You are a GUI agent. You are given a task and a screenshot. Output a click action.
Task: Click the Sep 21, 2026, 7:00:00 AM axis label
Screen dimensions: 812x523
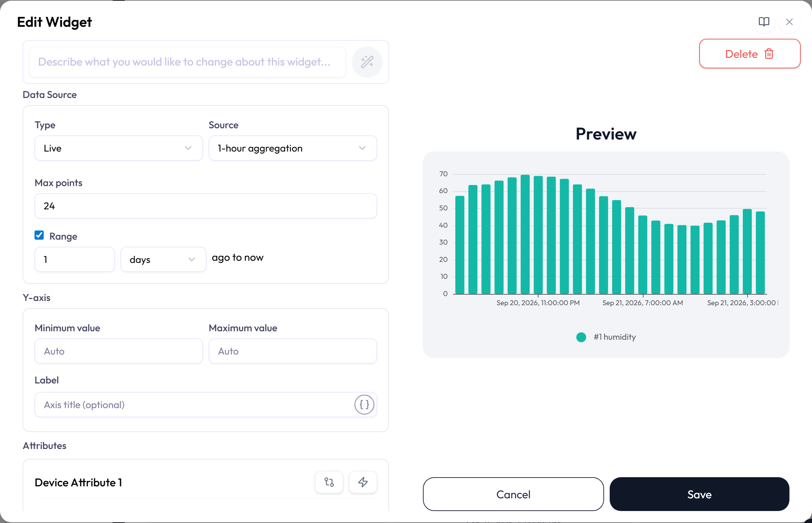(x=642, y=303)
